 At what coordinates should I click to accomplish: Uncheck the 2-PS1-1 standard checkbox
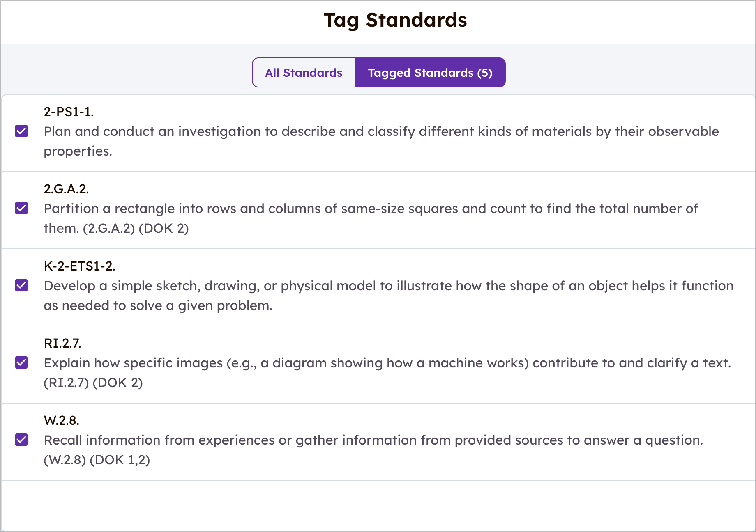point(21,131)
